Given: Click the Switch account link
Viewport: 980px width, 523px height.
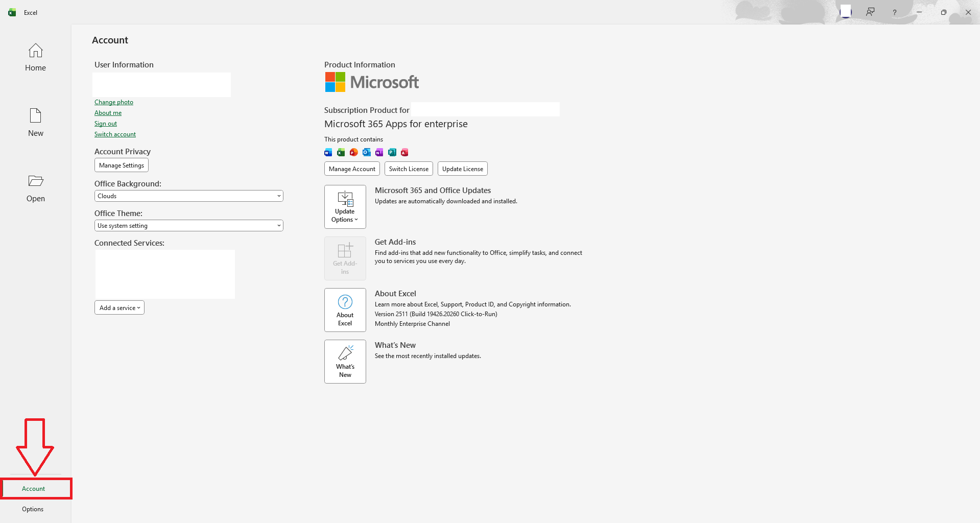Looking at the screenshot, I should click(x=115, y=134).
